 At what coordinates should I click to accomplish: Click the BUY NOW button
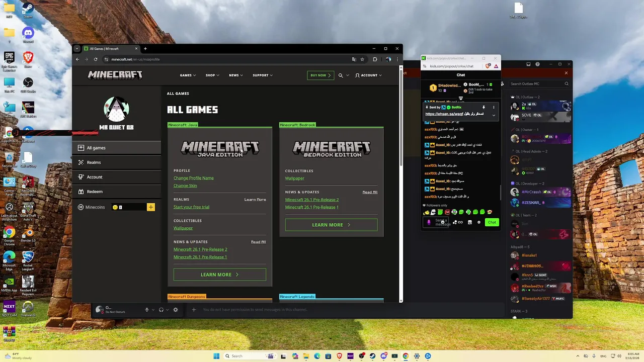point(320,75)
